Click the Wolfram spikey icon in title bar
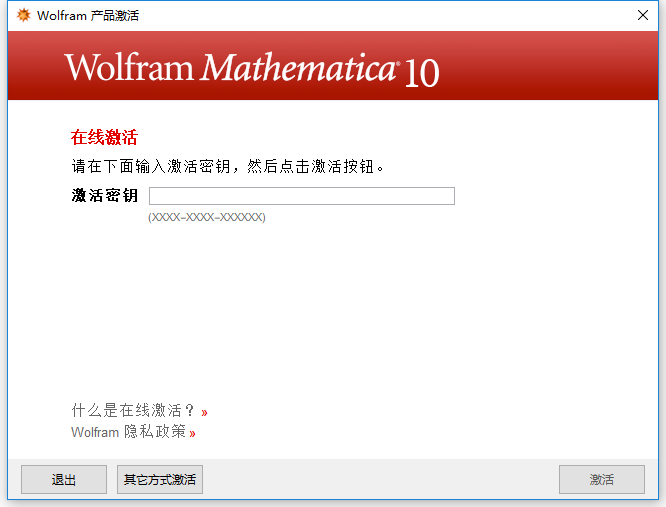This screenshot has width=666, height=507. click(24, 15)
